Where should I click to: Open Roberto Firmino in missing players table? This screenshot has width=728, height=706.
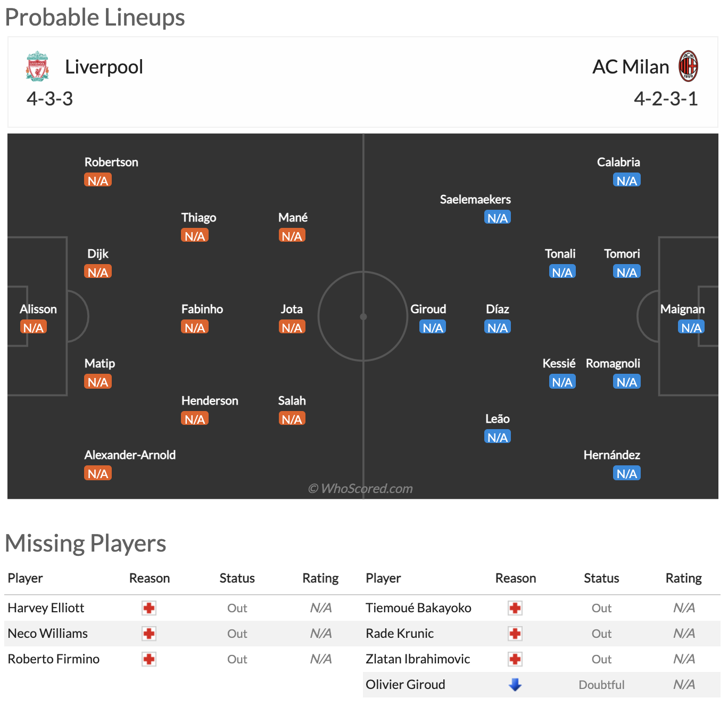[54, 659]
